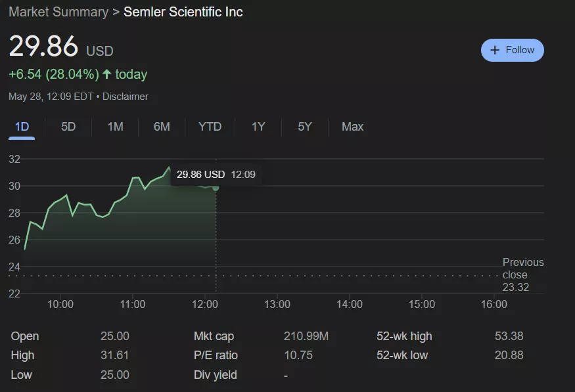
Task: Click the P/E ratio label
Action: pyautogui.click(x=216, y=355)
